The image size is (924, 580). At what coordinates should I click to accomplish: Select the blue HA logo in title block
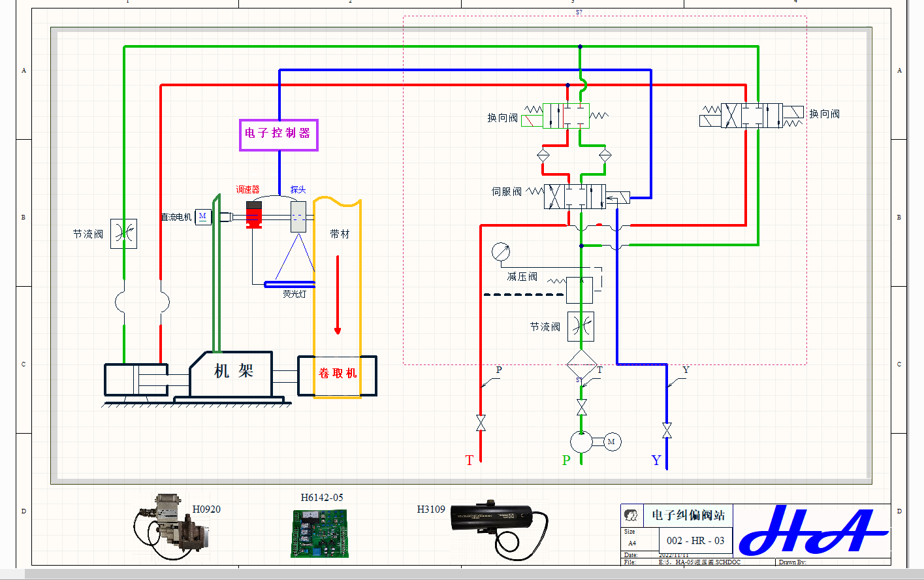click(x=813, y=530)
